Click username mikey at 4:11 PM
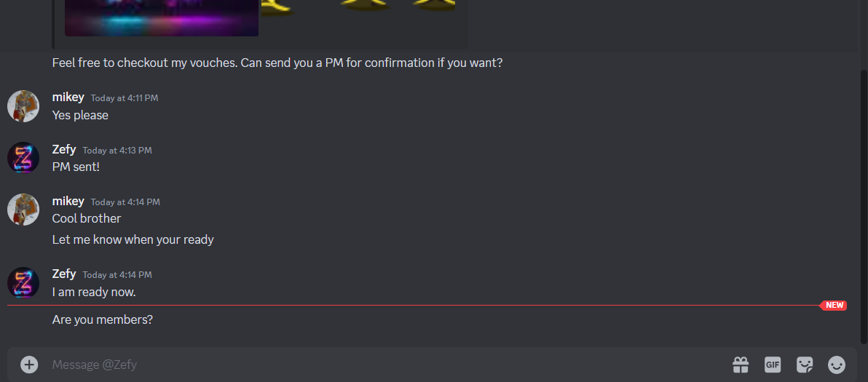This screenshot has height=382, width=868. tap(68, 98)
